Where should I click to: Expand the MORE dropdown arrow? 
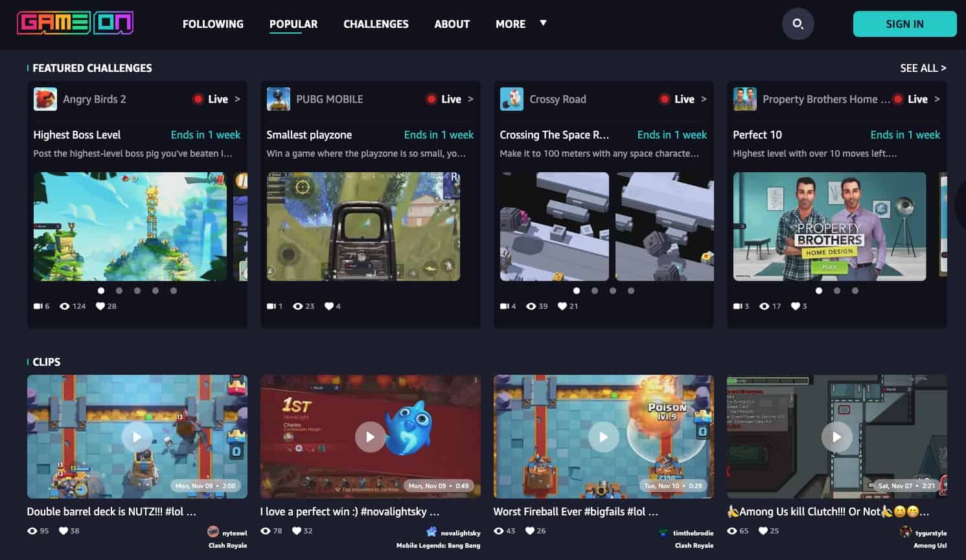(543, 23)
